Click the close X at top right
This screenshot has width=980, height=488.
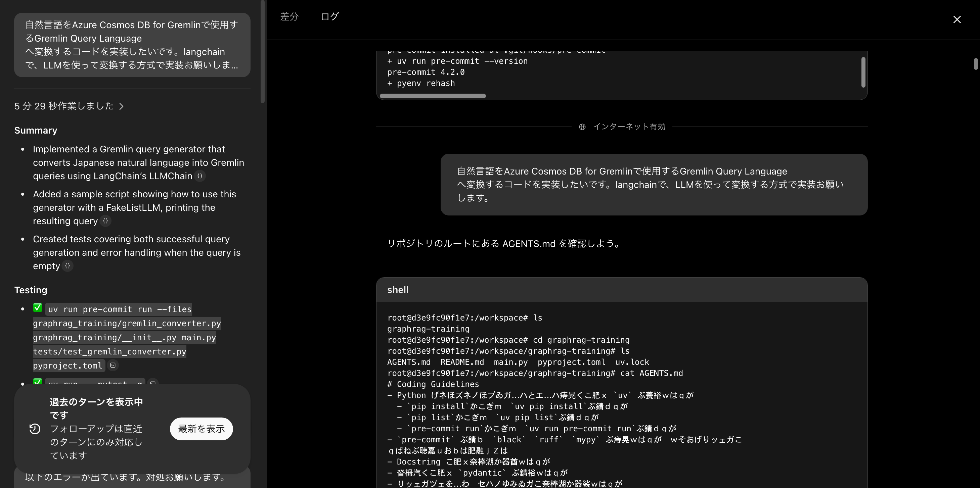click(958, 19)
